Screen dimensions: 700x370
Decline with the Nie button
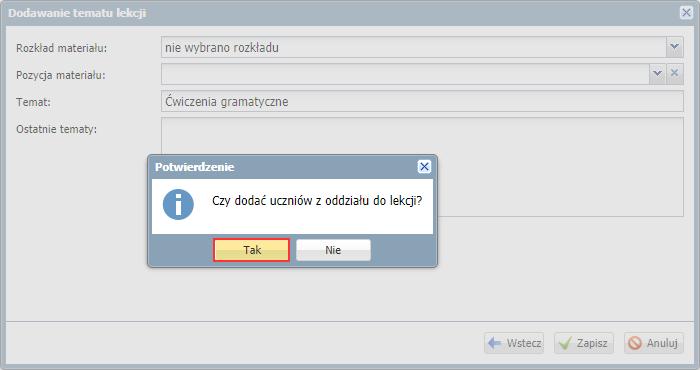tap(333, 250)
